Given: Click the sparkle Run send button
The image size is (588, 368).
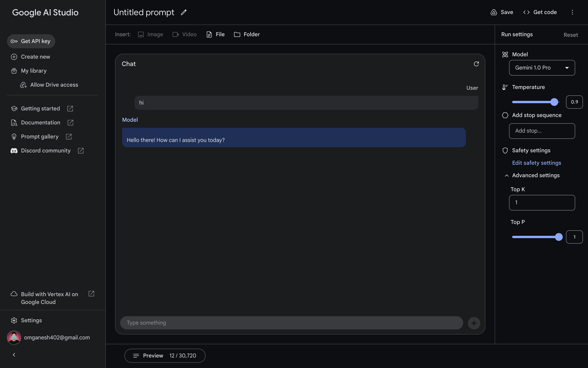Looking at the screenshot, I should click(x=474, y=323).
